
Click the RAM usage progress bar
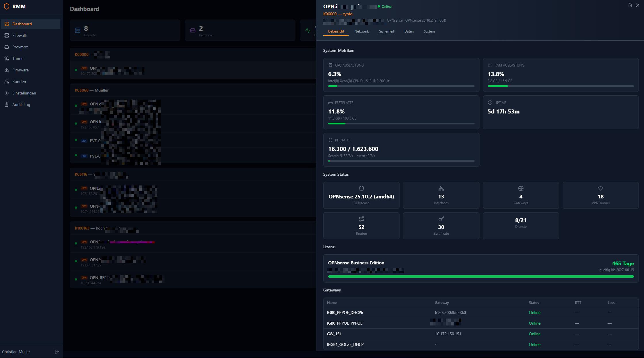tap(561, 86)
